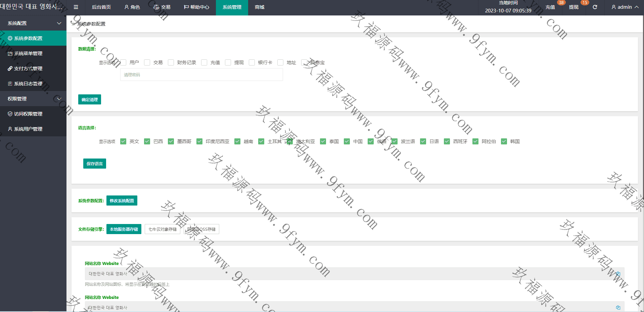Screen dimensions: 644x312
Task: Open the 商城 top navigation tab
Action: tap(260, 7)
